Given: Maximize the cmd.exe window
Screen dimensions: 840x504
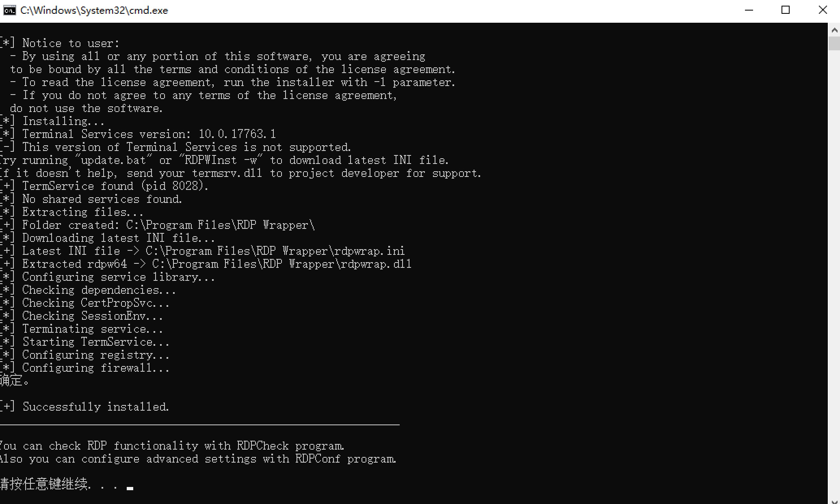Looking at the screenshot, I should pyautogui.click(x=786, y=10).
